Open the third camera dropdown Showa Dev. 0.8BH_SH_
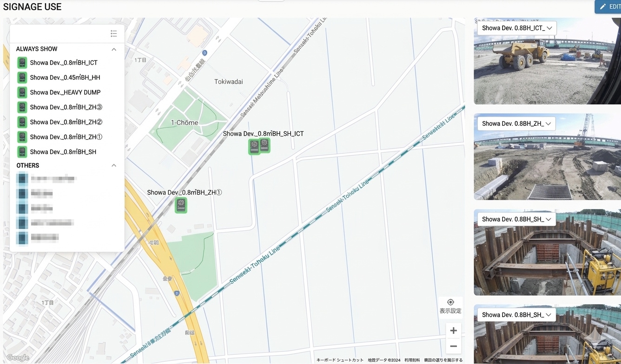This screenshot has height=364, width=621. point(516,219)
